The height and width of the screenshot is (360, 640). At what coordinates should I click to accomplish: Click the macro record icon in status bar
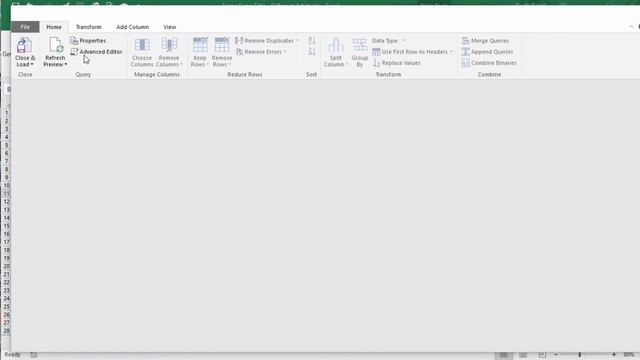pos(34,355)
